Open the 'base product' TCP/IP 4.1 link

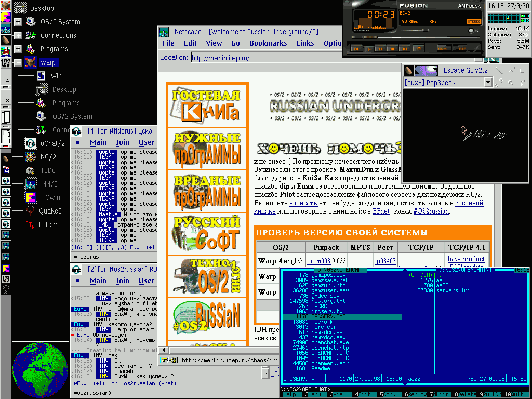(466, 259)
